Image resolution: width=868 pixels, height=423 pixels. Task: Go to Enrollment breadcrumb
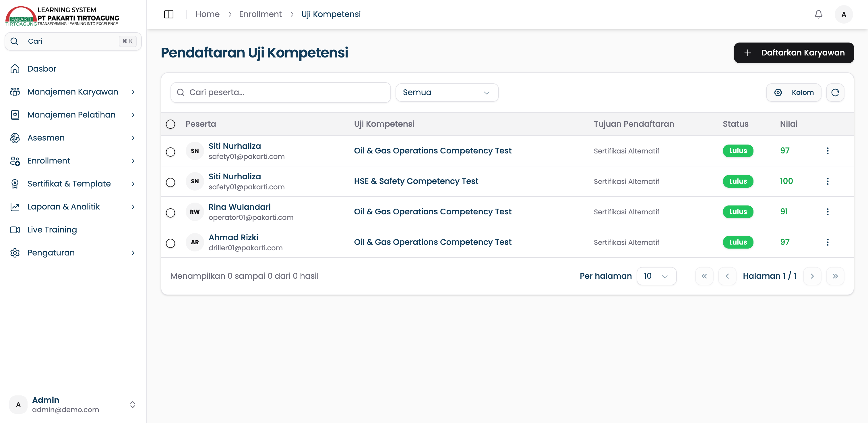click(260, 14)
